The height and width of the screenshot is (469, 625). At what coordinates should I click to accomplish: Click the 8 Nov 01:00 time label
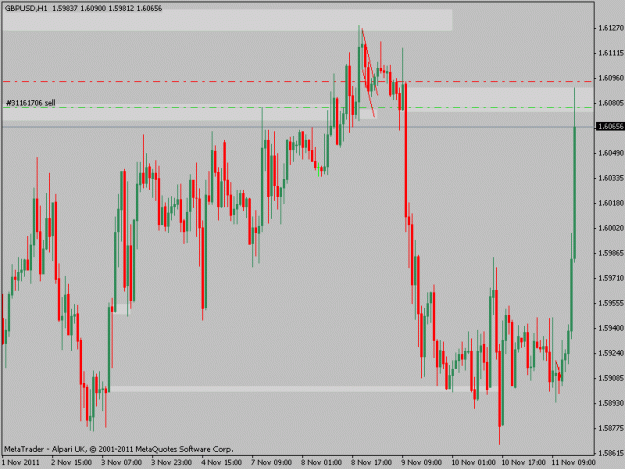[x=321, y=463]
